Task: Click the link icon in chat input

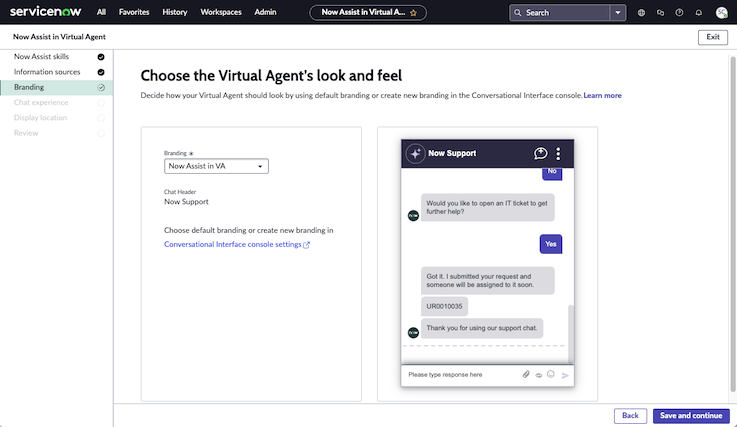Action: point(539,375)
